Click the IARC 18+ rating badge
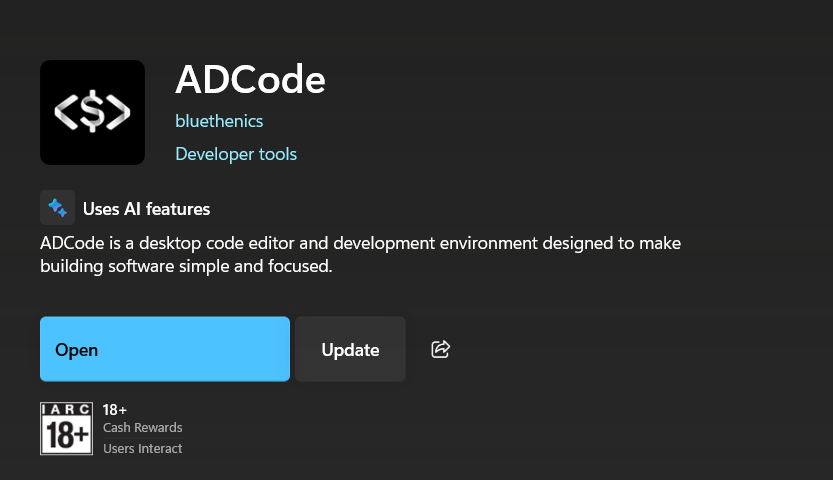This screenshot has width=833, height=480. click(x=66, y=428)
